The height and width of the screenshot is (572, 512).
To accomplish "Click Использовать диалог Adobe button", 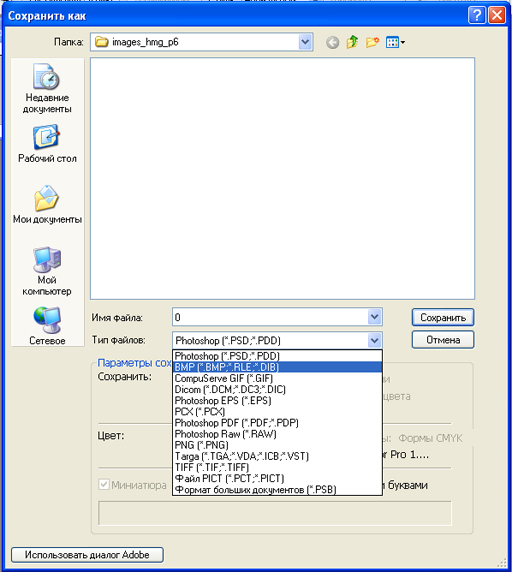I will click(87, 554).
